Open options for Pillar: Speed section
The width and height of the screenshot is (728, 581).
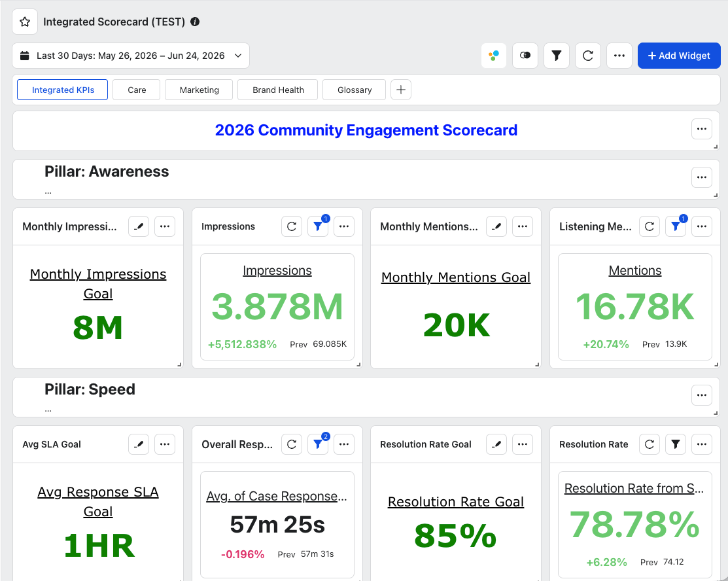[702, 395]
